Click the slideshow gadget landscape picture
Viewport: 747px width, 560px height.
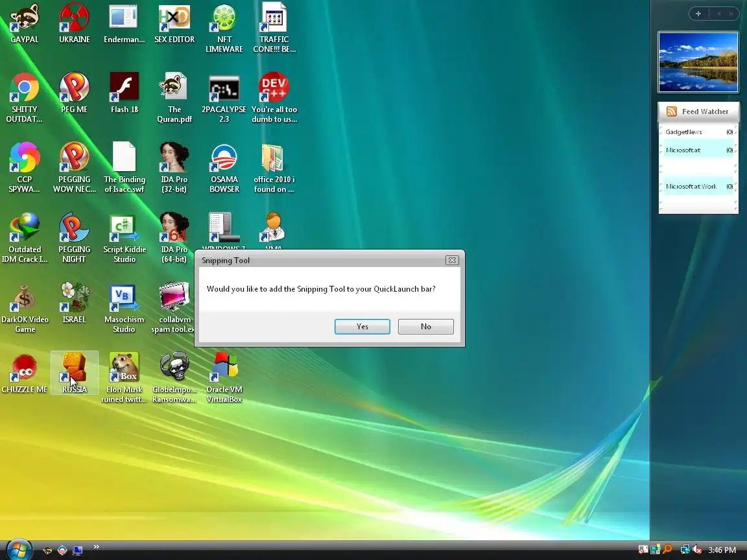point(698,62)
